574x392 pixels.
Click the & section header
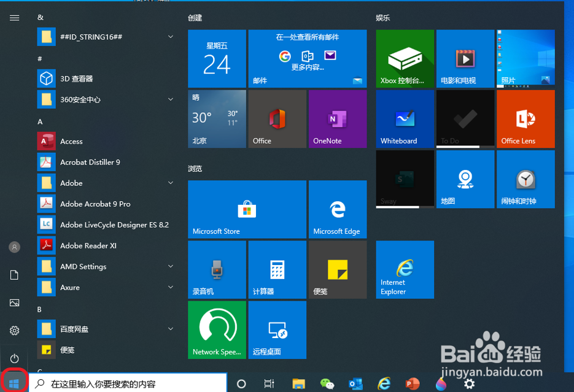(x=41, y=17)
